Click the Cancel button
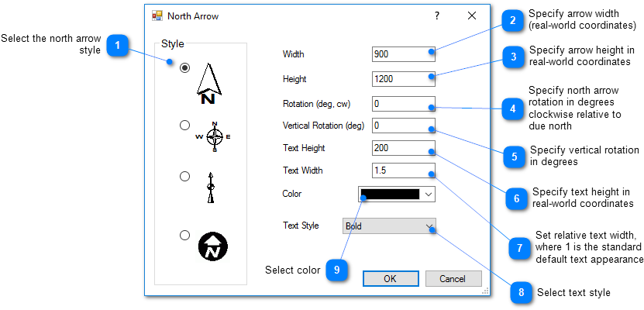The image size is (644, 310). (x=452, y=279)
